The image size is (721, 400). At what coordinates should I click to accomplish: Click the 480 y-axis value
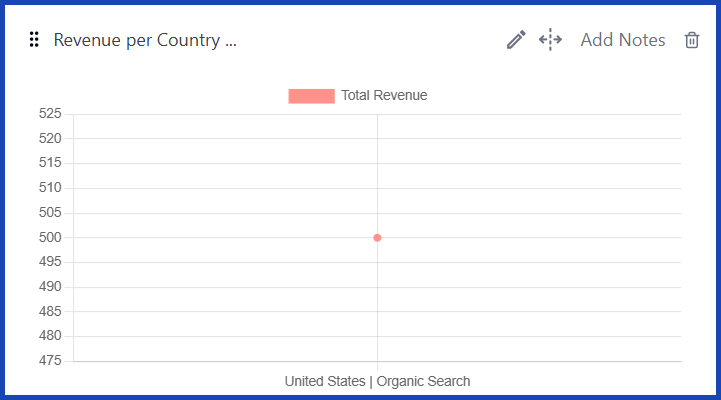[50, 336]
